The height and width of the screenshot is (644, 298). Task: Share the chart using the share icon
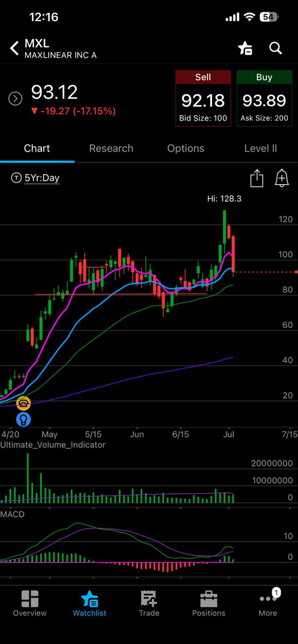[257, 178]
